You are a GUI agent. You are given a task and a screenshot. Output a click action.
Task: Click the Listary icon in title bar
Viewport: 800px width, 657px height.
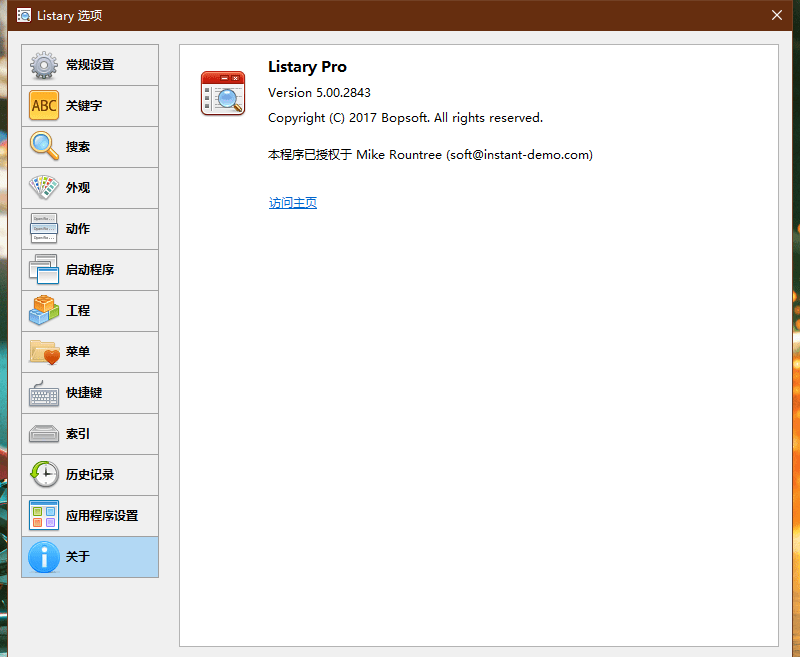click(x=23, y=15)
